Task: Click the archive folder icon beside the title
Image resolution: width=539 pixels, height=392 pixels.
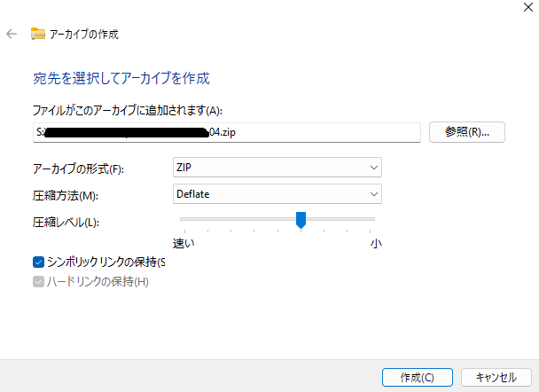Action: click(x=38, y=34)
